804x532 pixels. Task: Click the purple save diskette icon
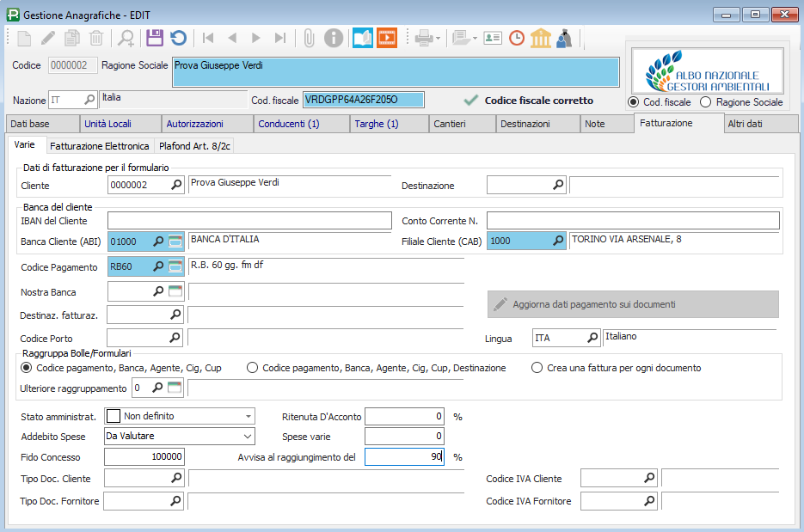pos(154,38)
